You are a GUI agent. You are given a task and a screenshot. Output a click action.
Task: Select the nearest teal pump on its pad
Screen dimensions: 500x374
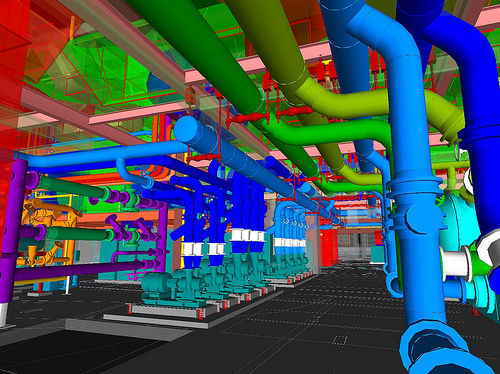point(173,287)
